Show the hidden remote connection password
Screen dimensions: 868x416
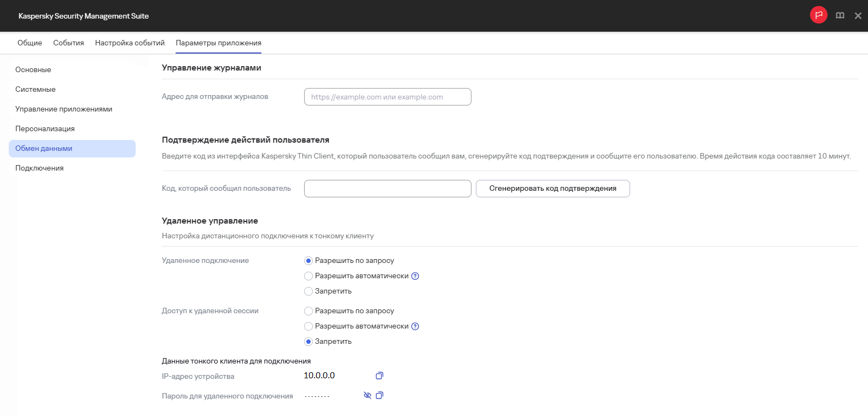coord(368,395)
